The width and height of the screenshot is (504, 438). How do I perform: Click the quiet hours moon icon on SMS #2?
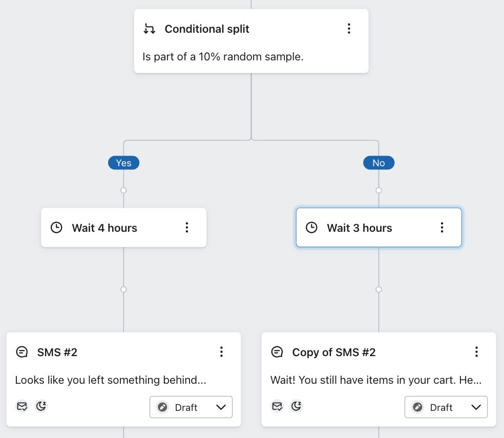click(40, 406)
